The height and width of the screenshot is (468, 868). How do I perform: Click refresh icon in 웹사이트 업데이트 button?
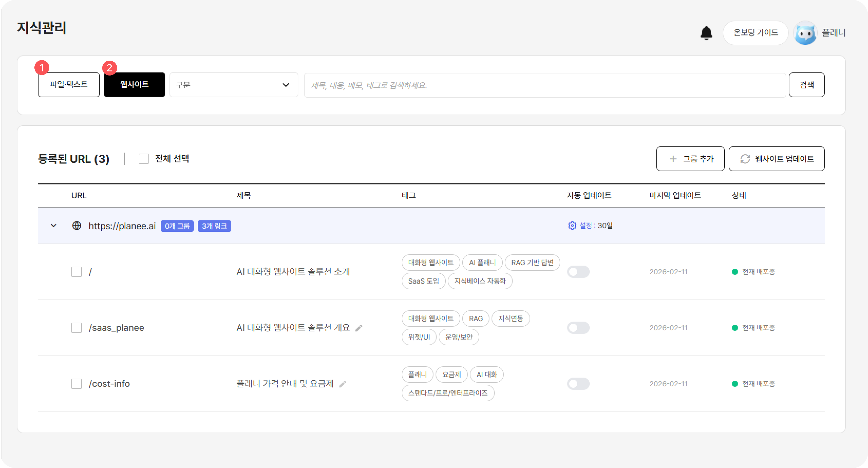point(745,159)
